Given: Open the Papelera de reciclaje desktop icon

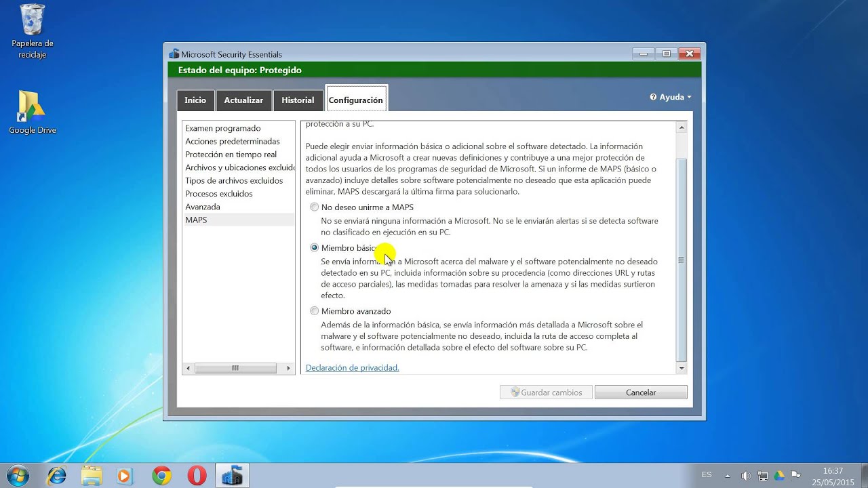Looking at the screenshot, I should coord(32,30).
